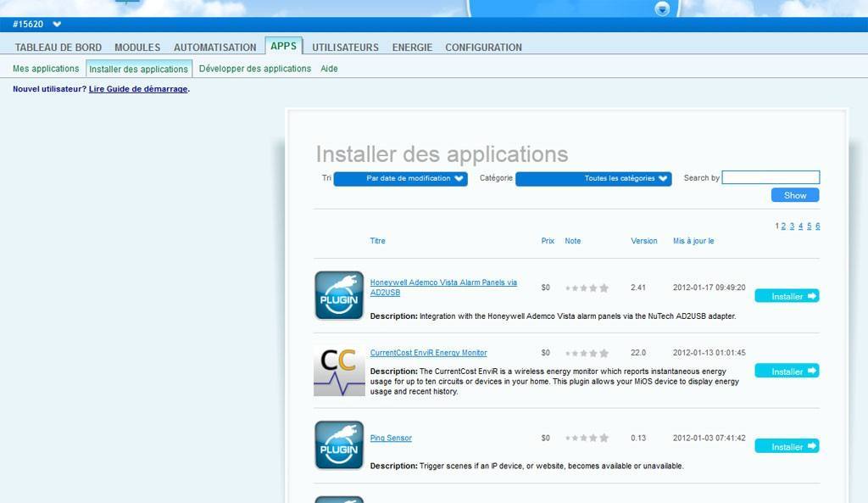Open the Aide subtab
The height and width of the screenshot is (503, 868).
tap(329, 69)
